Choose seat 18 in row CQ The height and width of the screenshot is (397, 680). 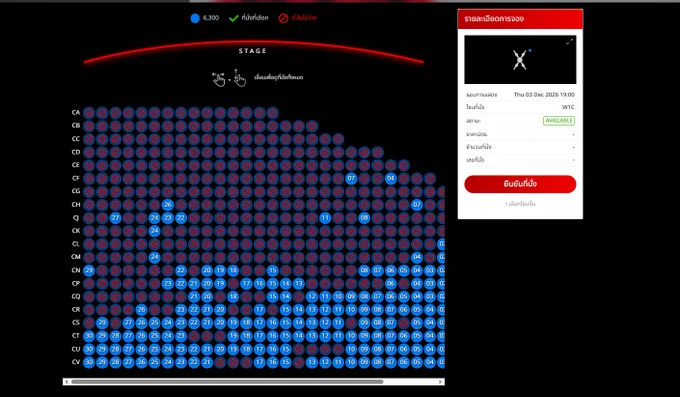tap(233, 296)
